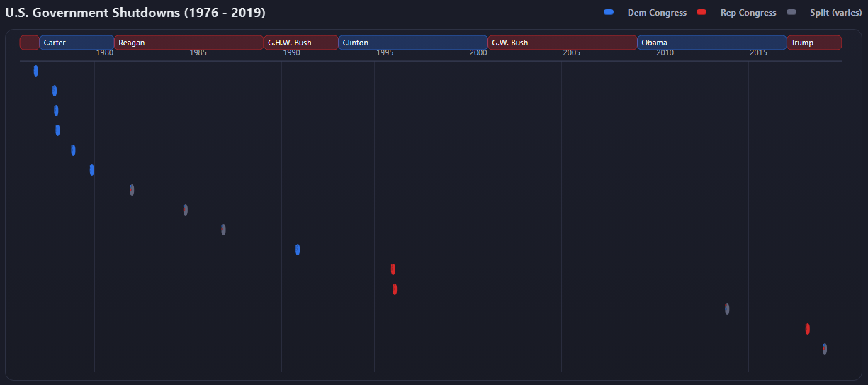Click the Rep Congress red legend swatch

click(701, 13)
